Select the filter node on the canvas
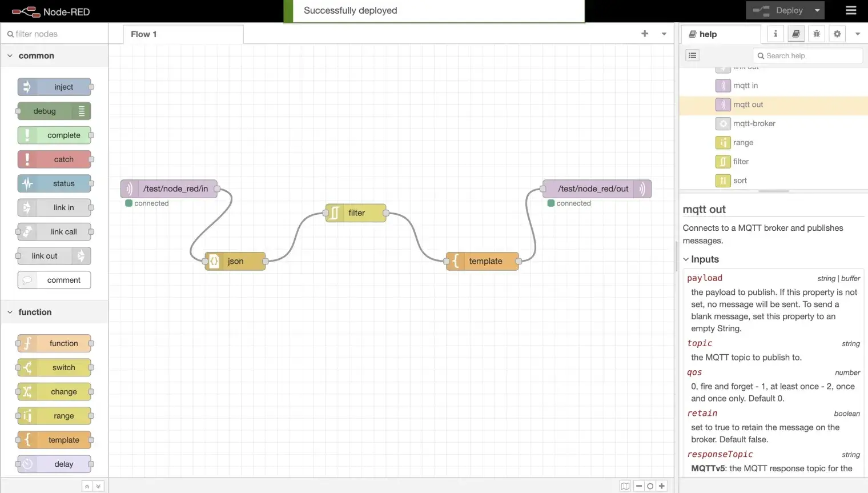The image size is (868, 493). [x=356, y=213]
